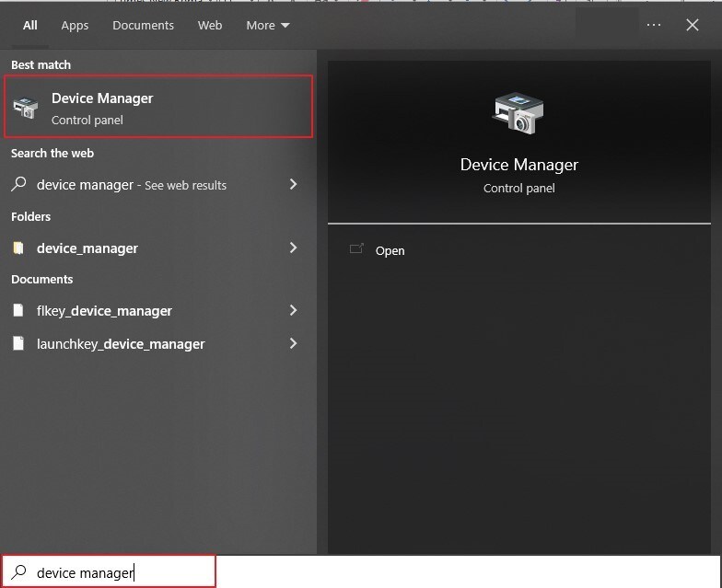Click the search box magnifier icon

(18, 571)
